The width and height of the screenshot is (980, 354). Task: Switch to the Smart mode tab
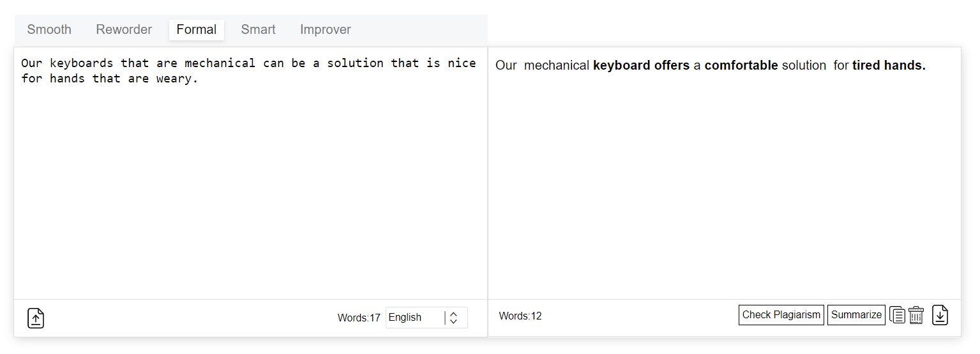click(x=258, y=29)
